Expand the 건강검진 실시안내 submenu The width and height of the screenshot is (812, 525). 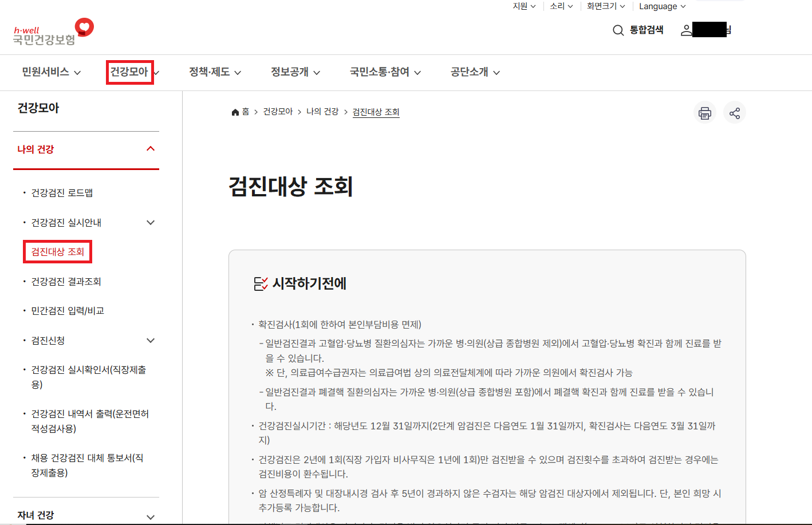[151, 222]
